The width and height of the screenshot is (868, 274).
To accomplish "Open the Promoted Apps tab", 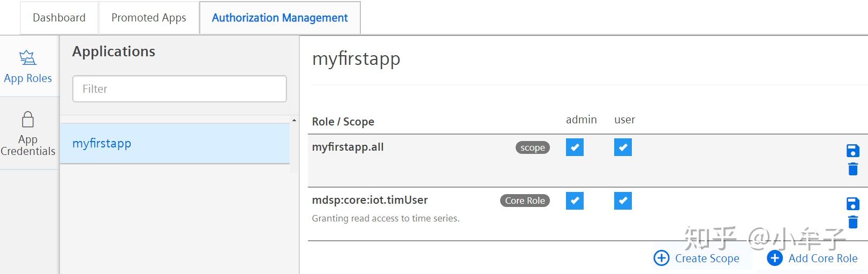I will [149, 18].
